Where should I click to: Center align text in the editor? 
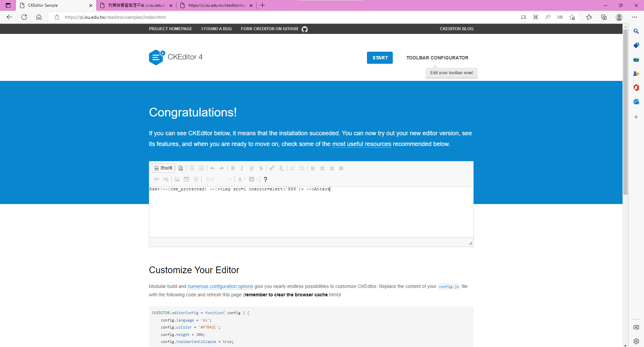pos(322,168)
